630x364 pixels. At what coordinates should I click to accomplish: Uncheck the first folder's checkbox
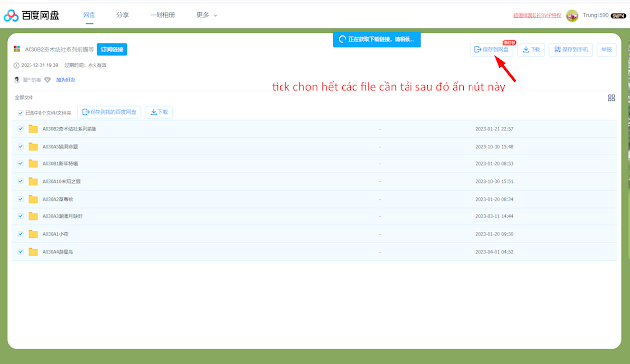coord(21,129)
